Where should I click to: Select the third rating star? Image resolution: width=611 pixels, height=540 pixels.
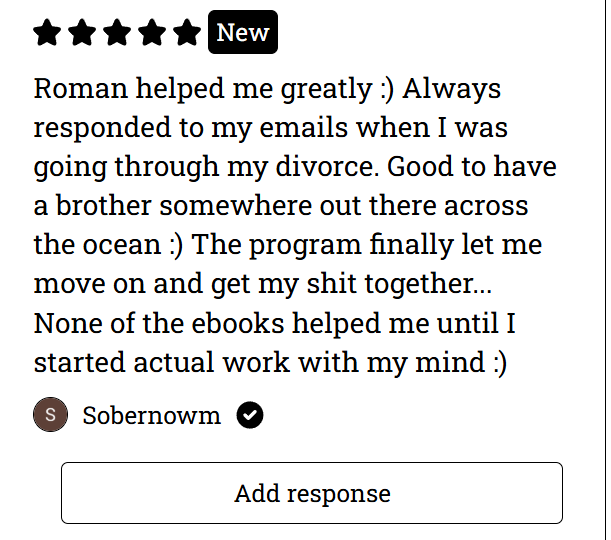pos(117,33)
